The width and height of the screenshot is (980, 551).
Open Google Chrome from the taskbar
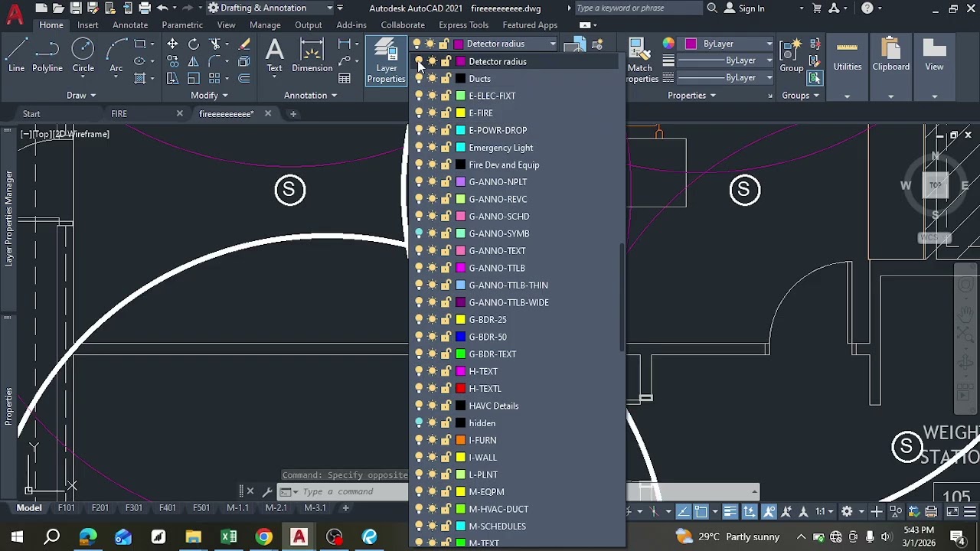click(263, 536)
